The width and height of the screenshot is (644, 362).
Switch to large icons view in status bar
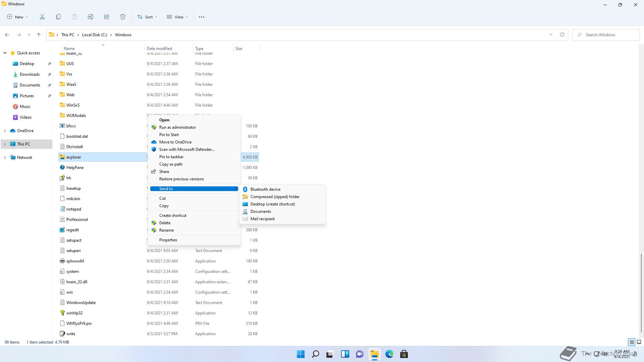click(x=639, y=342)
